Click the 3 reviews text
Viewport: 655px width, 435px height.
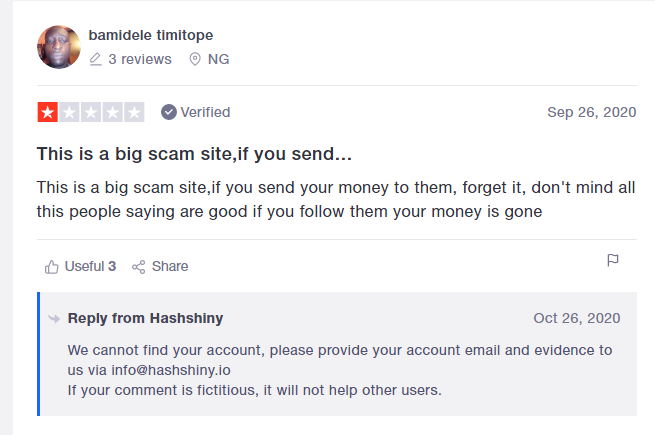140,59
